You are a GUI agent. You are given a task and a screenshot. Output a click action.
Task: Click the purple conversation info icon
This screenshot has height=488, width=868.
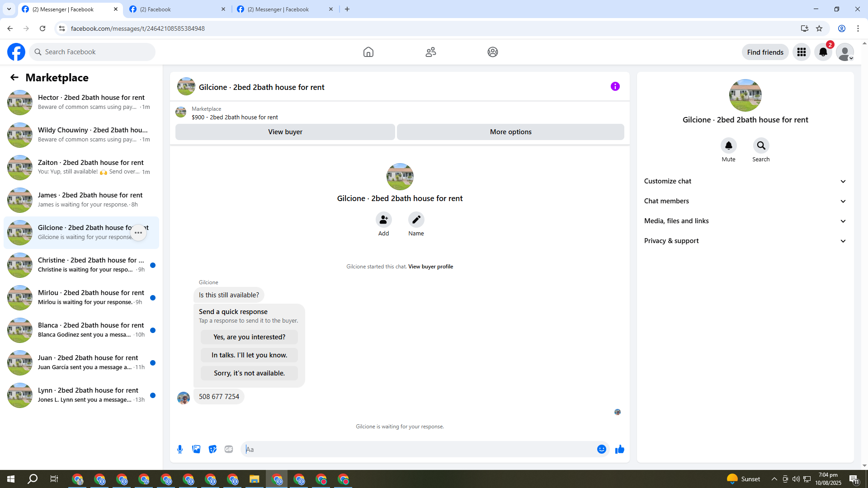coord(615,86)
